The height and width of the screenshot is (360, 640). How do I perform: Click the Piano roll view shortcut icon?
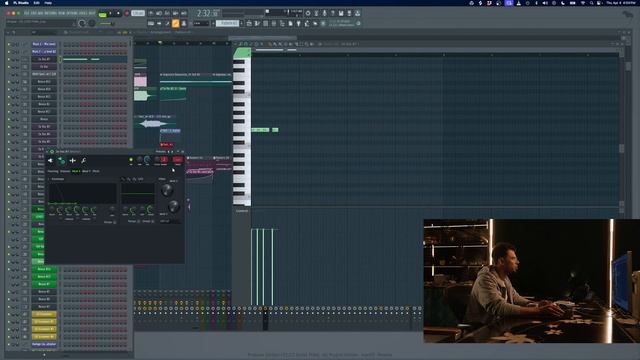coord(258,24)
